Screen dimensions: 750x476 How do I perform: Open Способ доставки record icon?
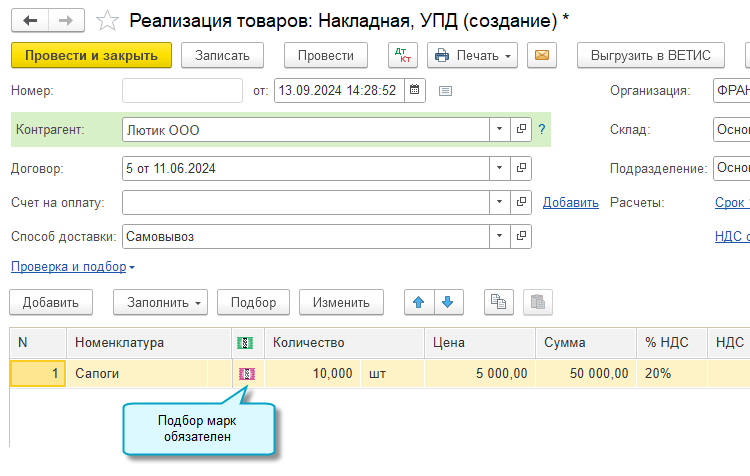[521, 236]
